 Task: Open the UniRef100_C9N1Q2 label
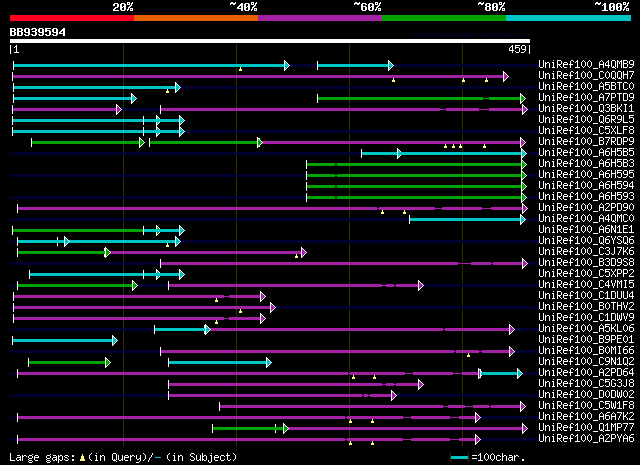(x=586, y=362)
